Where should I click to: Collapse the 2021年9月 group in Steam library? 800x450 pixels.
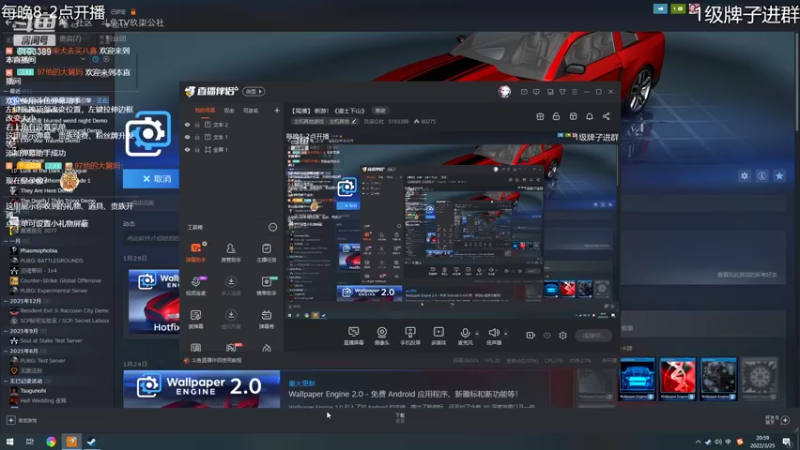coord(6,331)
